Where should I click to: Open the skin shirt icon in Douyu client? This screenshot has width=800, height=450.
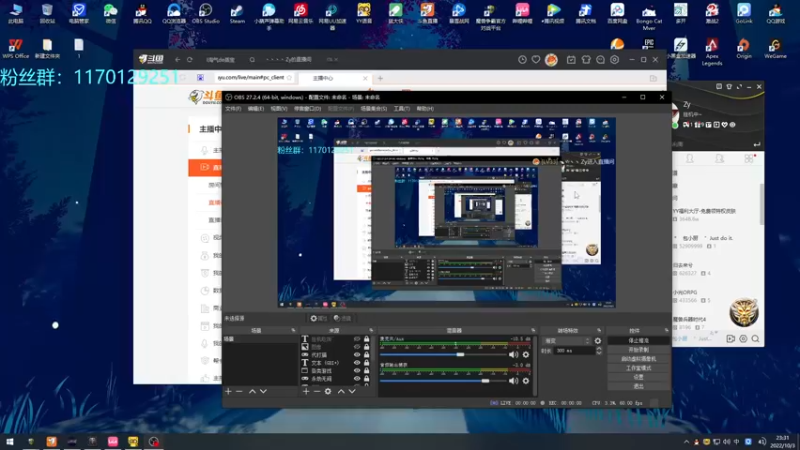(x=586, y=60)
